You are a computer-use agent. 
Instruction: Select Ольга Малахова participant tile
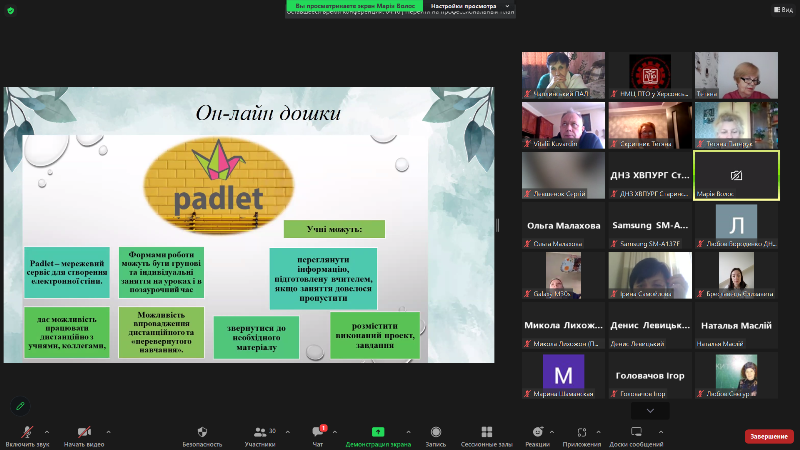563,225
